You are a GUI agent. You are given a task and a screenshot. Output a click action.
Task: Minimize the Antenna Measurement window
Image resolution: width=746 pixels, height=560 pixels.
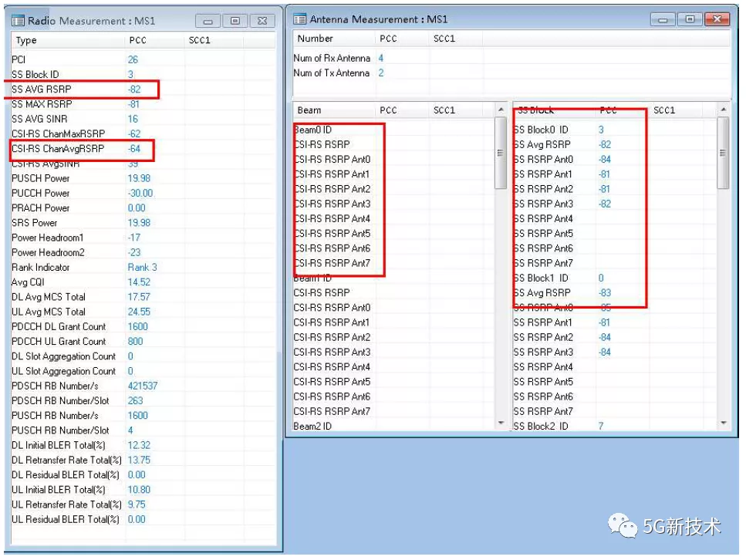point(663,19)
